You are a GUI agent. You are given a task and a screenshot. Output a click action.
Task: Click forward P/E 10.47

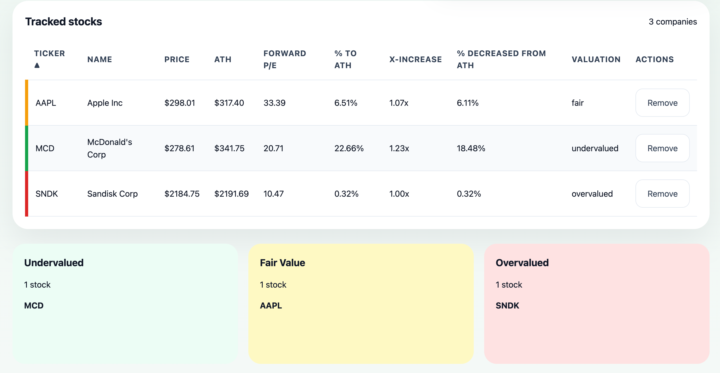273,194
